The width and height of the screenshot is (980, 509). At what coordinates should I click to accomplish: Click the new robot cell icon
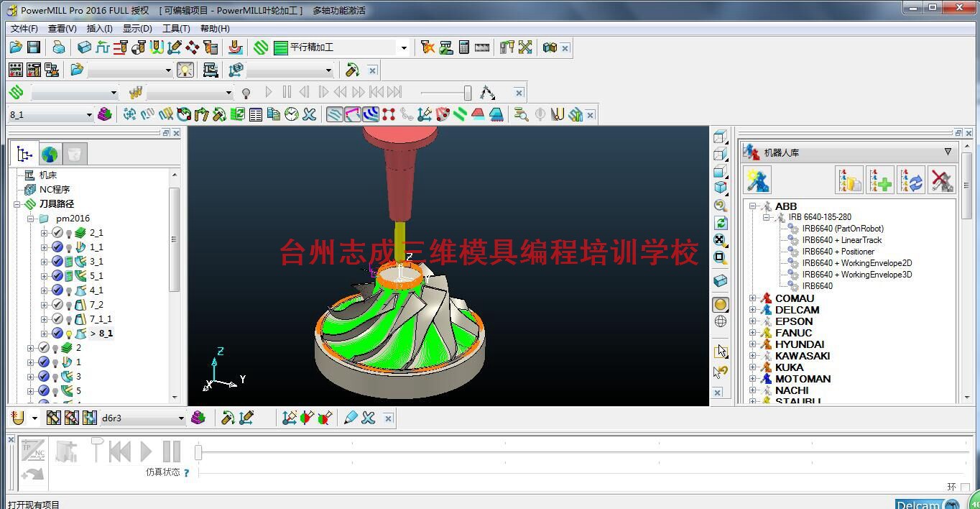coord(757,180)
